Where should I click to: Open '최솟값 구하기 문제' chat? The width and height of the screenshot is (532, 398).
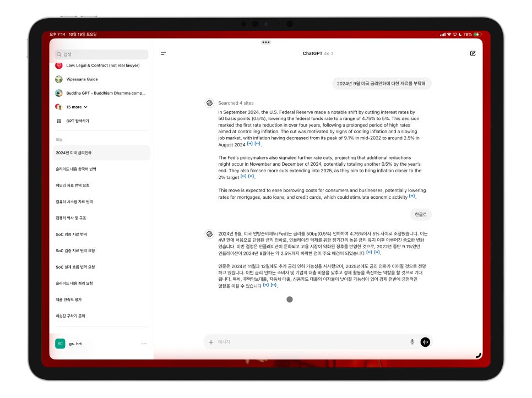click(x=70, y=315)
